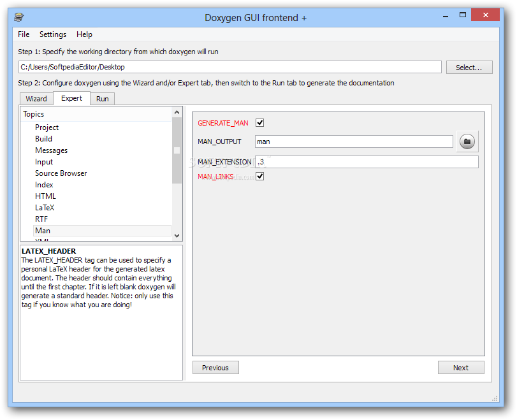Click the MAN_EXTENSION text field
The height and width of the screenshot is (420, 517).
tap(367, 162)
